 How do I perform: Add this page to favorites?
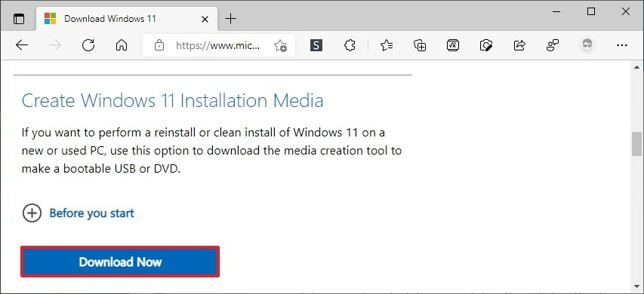tap(280, 45)
